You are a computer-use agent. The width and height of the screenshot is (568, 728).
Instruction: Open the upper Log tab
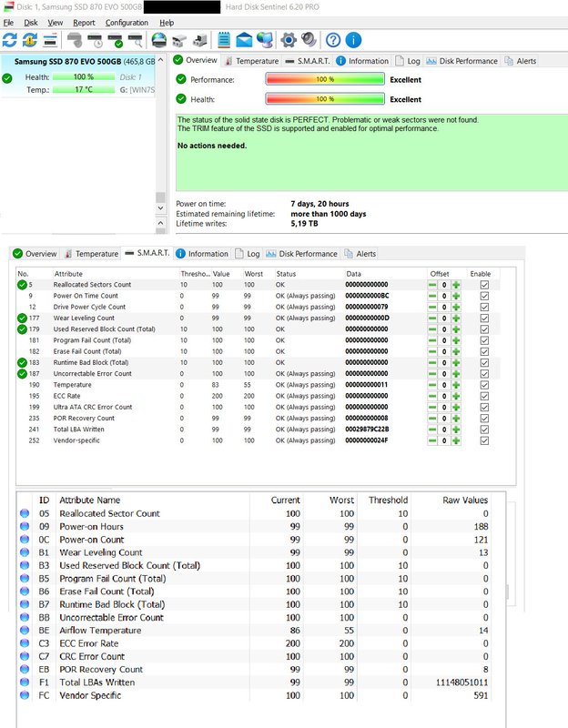click(407, 61)
